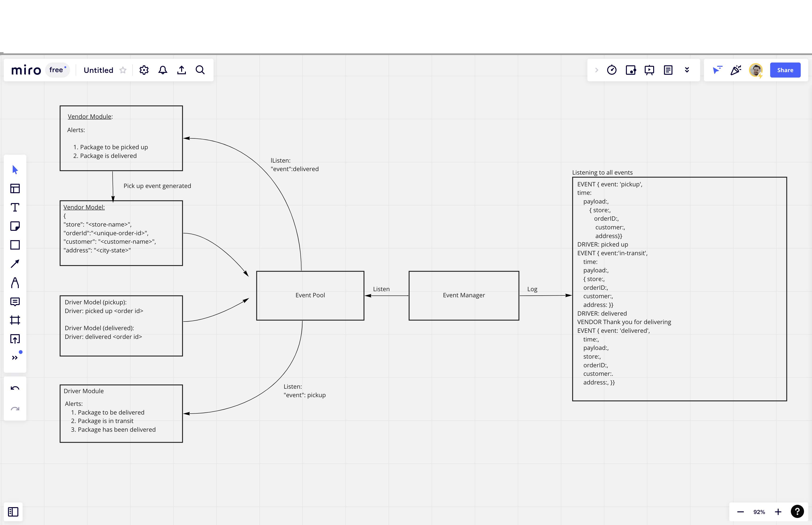Image resolution: width=812 pixels, height=525 pixels.
Task: Toggle the left panel visibility
Action: 13,512
